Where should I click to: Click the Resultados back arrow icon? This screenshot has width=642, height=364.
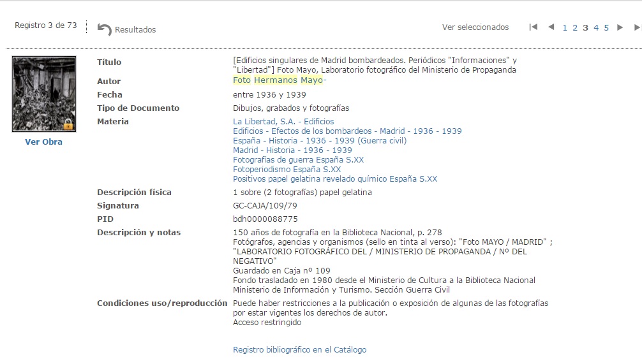click(x=104, y=29)
